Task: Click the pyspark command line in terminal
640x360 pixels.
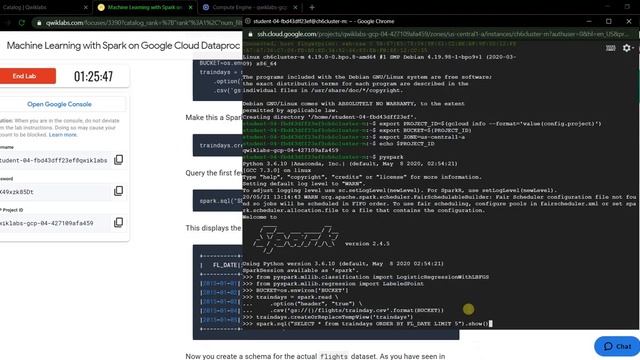Action: tap(323, 157)
